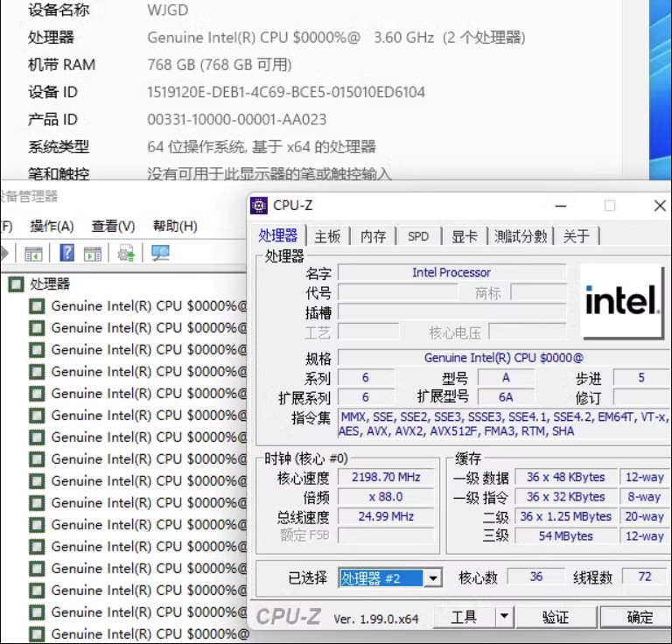
Task: Expand the arrow next to 工具 button
Action: coord(504,618)
